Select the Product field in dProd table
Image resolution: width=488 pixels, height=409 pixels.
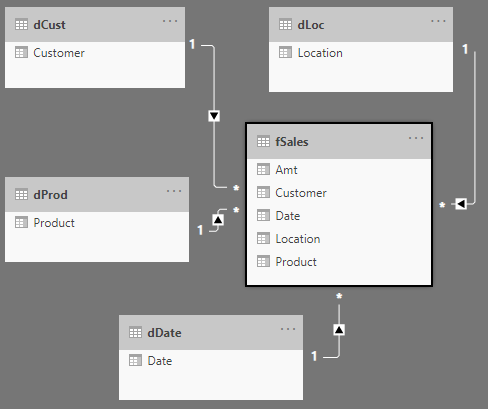tap(97, 223)
